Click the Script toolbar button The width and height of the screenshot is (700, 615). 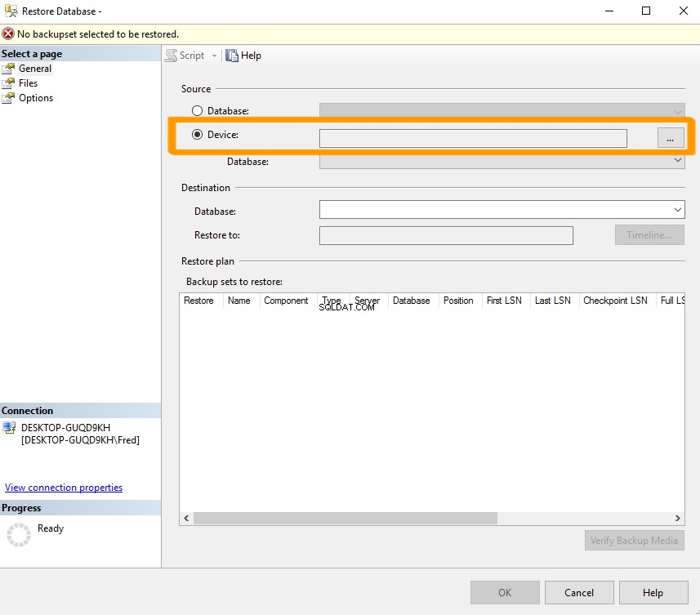185,56
